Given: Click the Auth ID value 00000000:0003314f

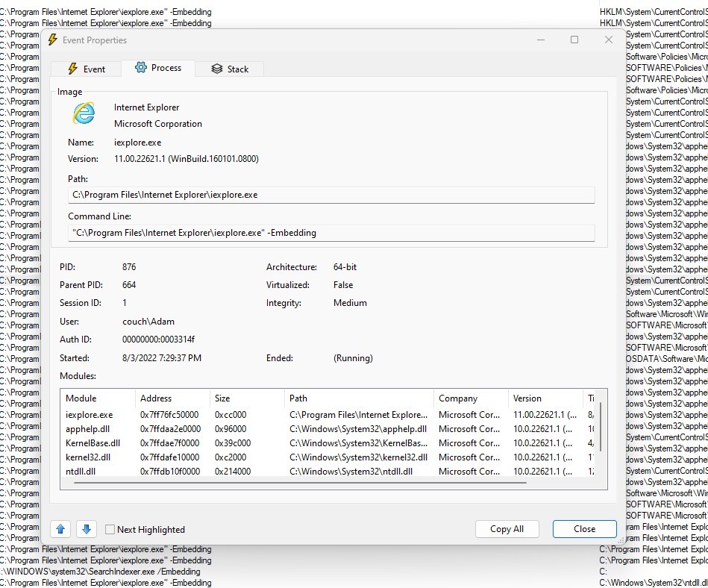Looking at the screenshot, I should 158,340.
